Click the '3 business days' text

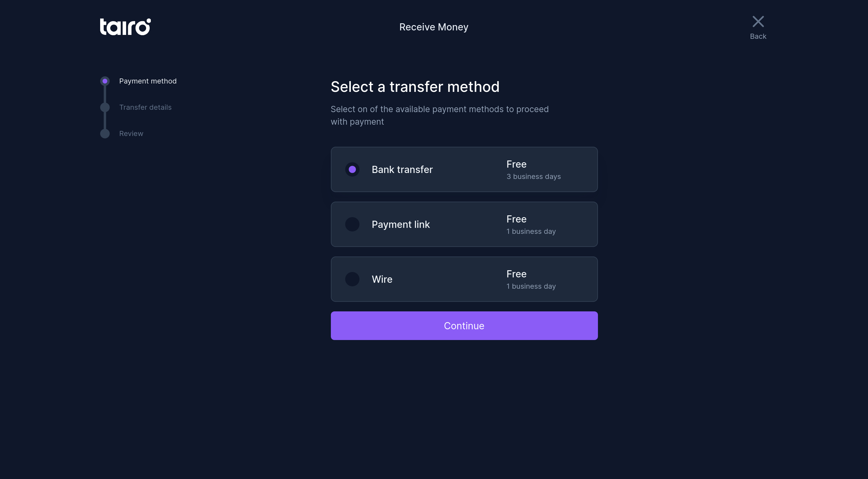533,177
